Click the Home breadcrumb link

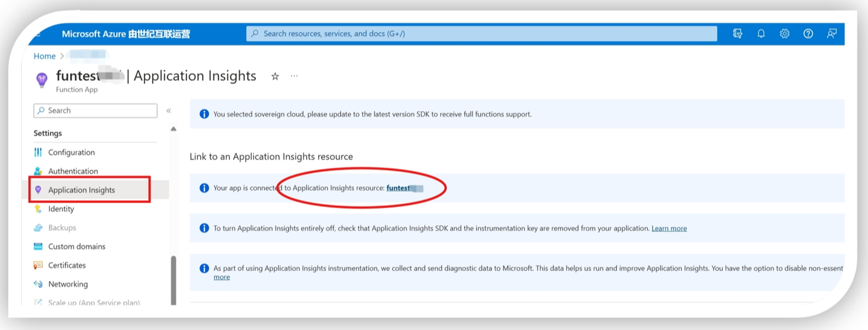click(45, 56)
